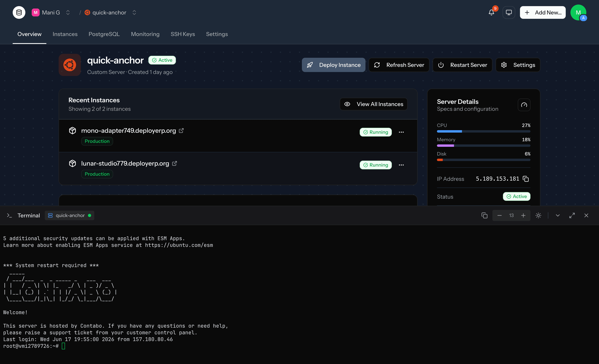Open the PostgreSQL tab
599x364 pixels.
(x=104, y=34)
